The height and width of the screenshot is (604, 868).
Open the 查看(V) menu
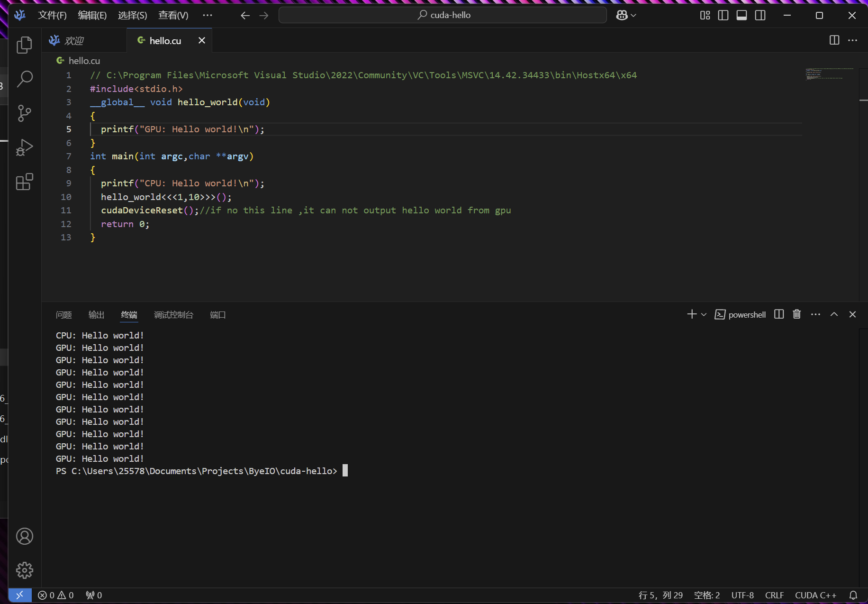[173, 15]
